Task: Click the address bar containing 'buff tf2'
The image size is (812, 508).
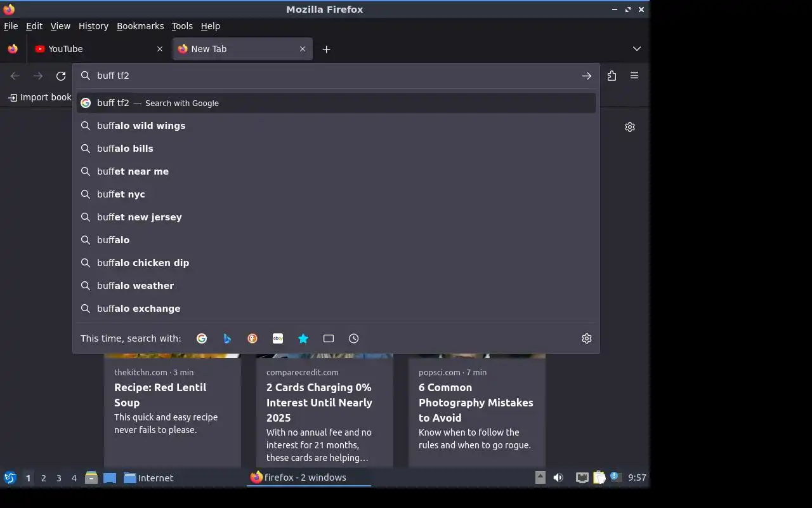Action: pyautogui.click(x=336, y=76)
